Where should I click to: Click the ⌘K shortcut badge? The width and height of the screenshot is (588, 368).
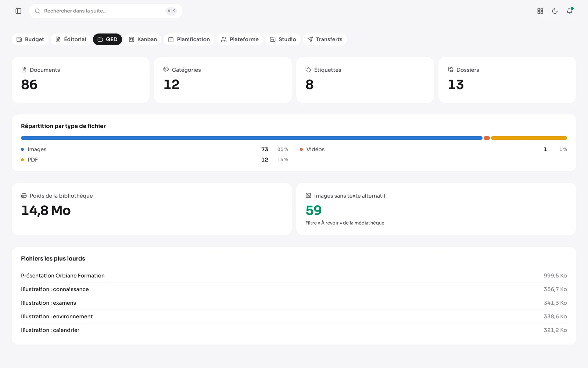pyautogui.click(x=171, y=11)
